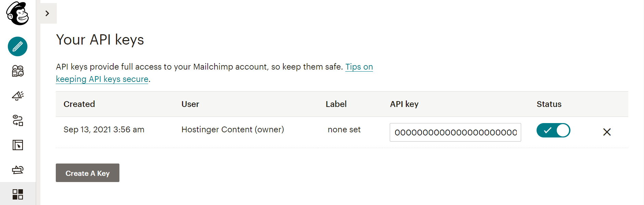Click the Label column header
The image size is (644, 205).
(336, 104)
